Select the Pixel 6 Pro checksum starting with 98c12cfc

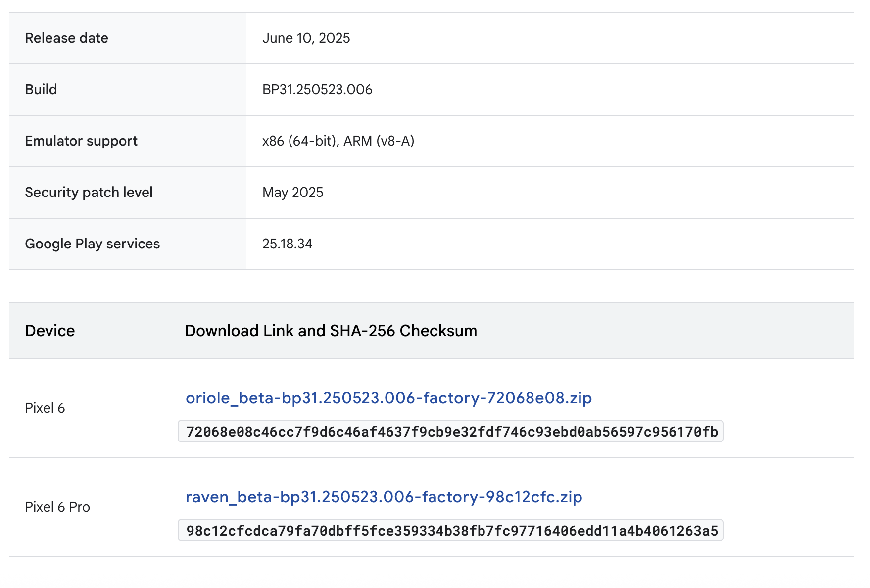point(451,531)
